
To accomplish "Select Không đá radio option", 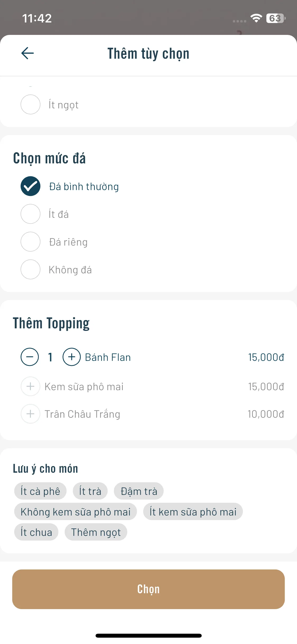I will coord(31,269).
